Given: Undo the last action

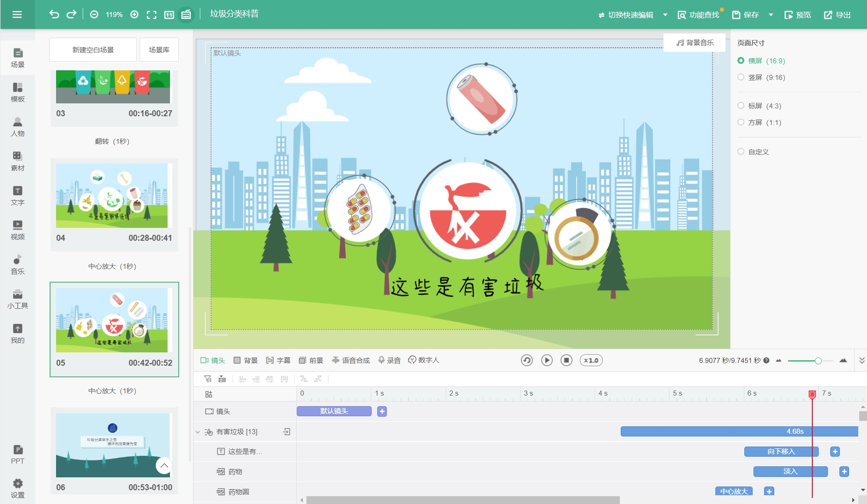Looking at the screenshot, I should point(54,14).
